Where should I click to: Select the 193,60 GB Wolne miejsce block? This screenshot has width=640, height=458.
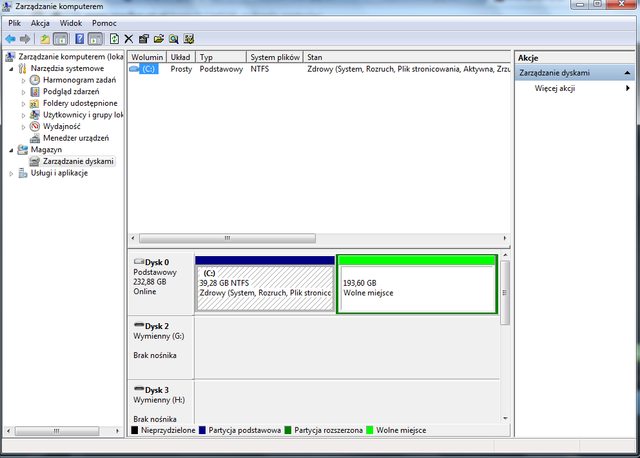click(x=417, y=284)
